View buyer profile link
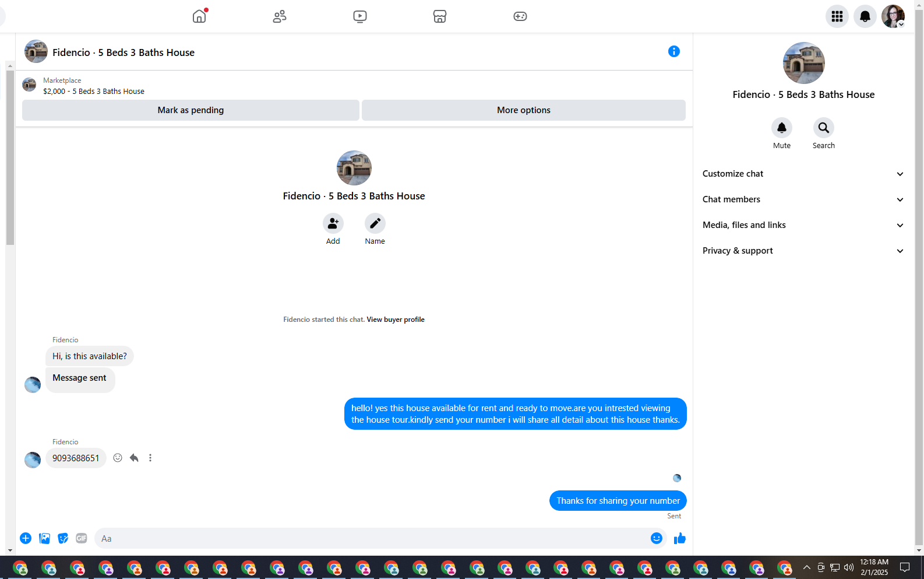The height and width of the screenshot is (579, 924). point(396,320)
